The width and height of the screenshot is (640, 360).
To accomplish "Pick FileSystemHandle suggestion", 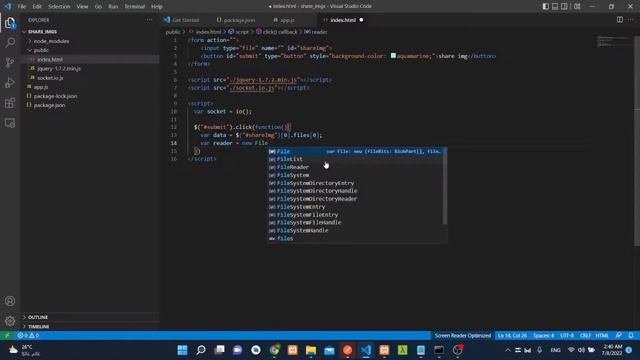I will point(355,230).
